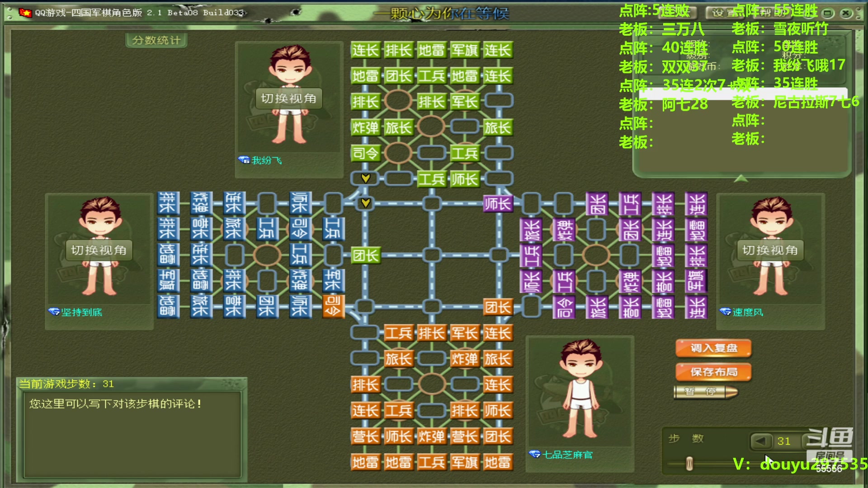Select the blue 团长 piece
This screenshot has height=488, width=868.
266,306
